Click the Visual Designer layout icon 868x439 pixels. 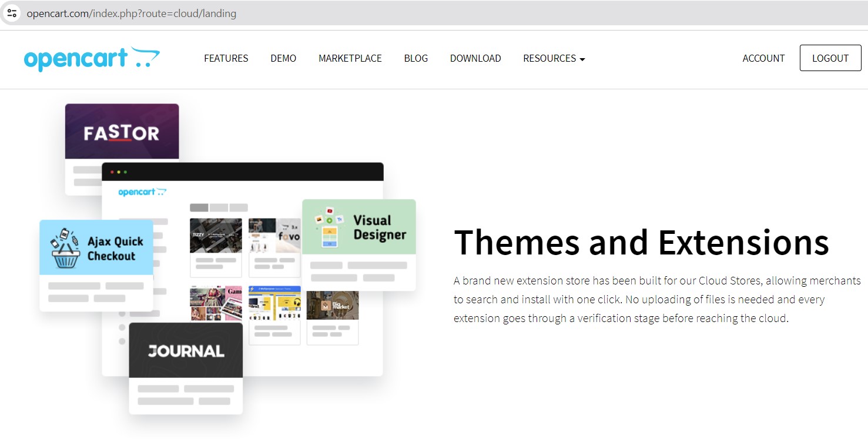329,227
